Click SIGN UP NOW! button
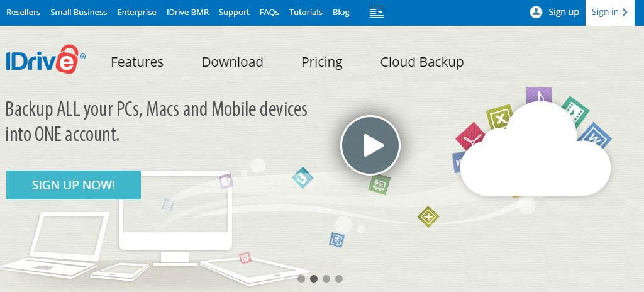This screenshot has height=292, width=644. click(x=74, y=185)
